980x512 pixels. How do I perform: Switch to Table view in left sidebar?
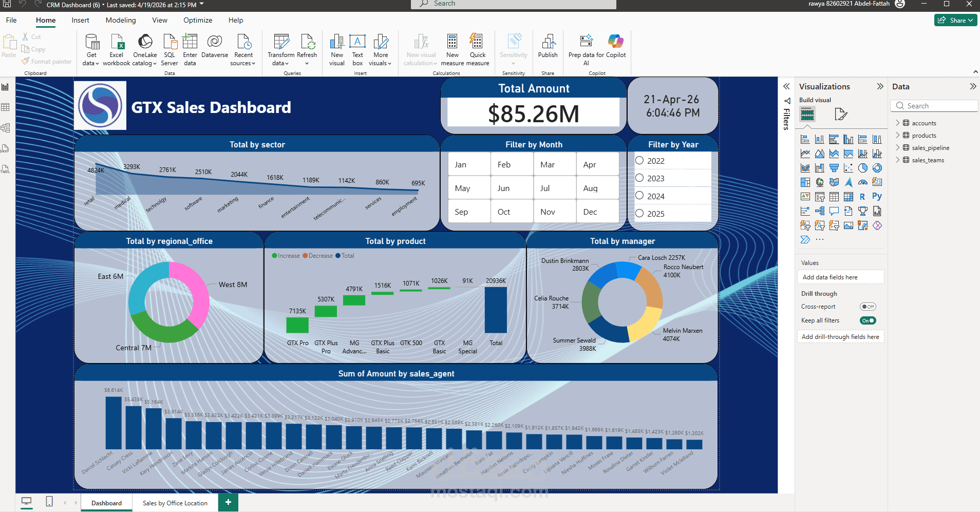click(6, 107)
